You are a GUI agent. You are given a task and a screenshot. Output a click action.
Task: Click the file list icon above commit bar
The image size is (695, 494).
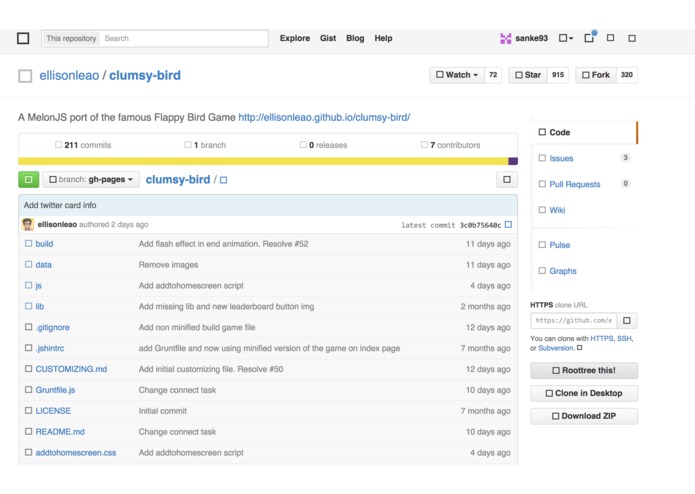click(x=507, y=179)
